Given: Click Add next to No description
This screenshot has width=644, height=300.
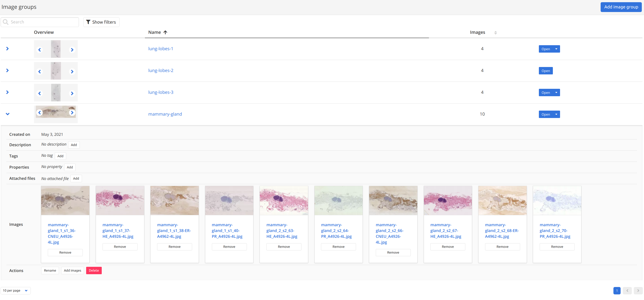Looking at the screenshot, I should point(74,145).
